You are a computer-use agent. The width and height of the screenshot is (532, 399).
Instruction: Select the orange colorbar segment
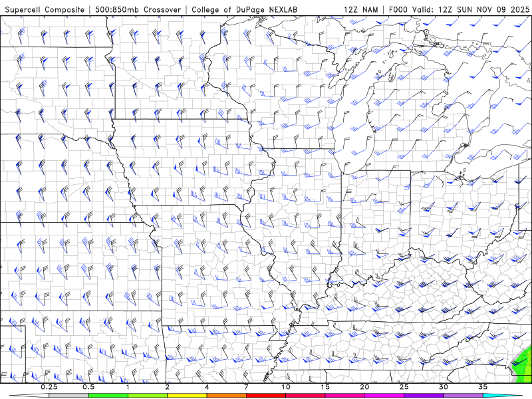coord(226,396)
